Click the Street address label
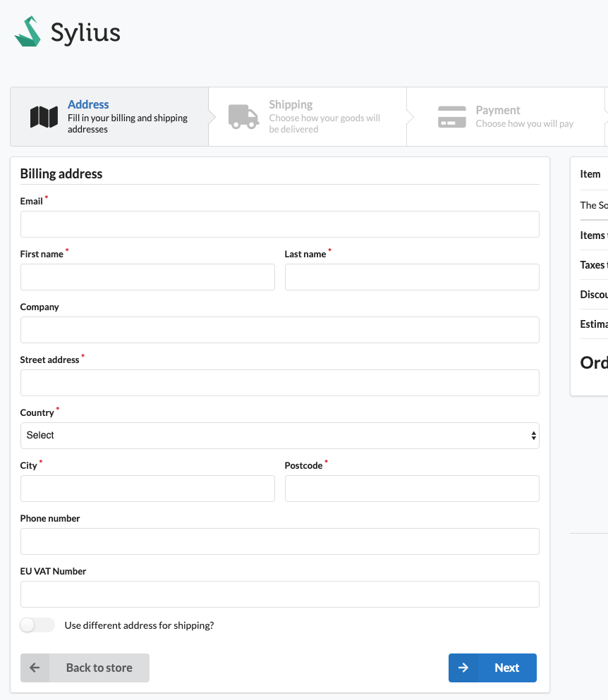 coord(49,360)
